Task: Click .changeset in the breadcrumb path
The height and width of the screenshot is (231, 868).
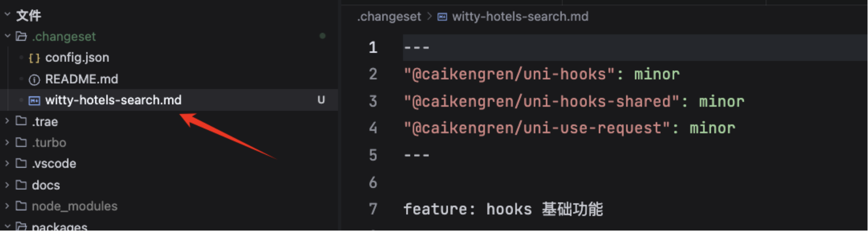Action: tap(389, 17)
